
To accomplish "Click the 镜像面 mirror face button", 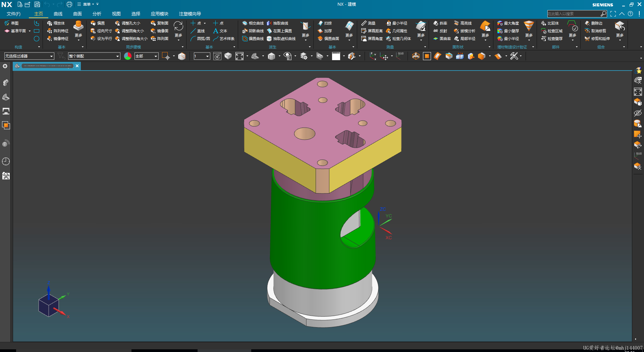I will [x=160, y=31].
